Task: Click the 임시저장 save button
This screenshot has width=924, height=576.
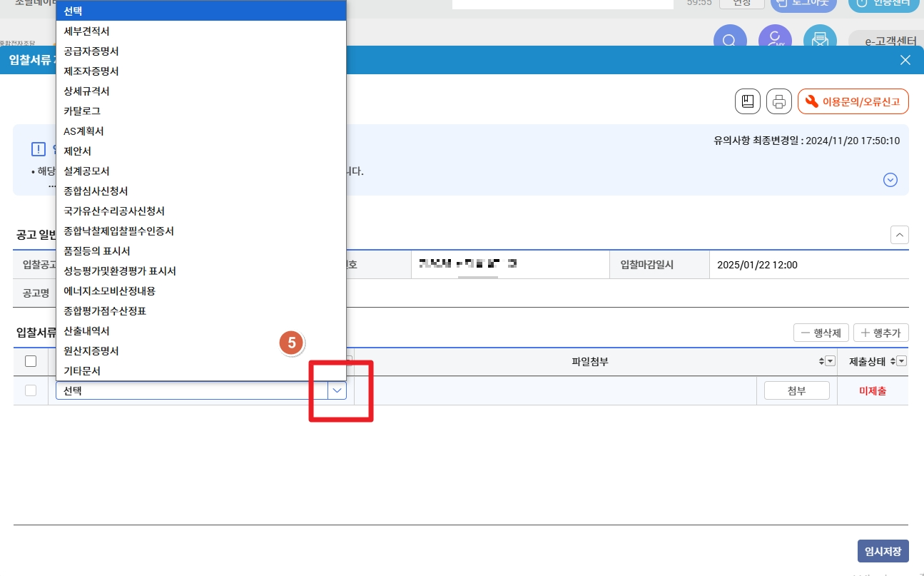Action: point(883,550)
